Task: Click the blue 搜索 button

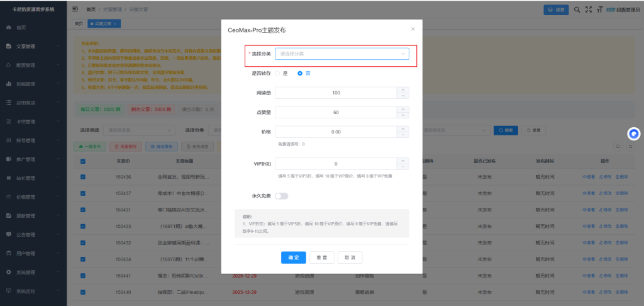Action: click(506, 130)
